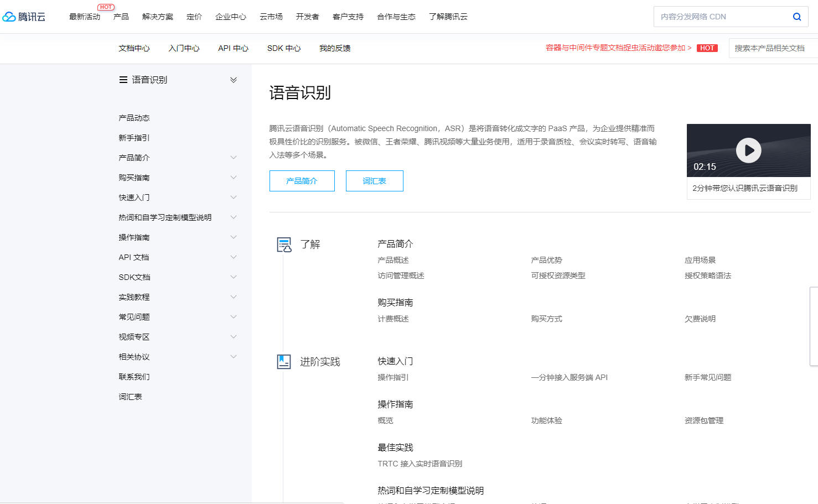Screen dimensions: 818x504
Task: Click the 词汇表 outlined button
Action: point(375,181)
